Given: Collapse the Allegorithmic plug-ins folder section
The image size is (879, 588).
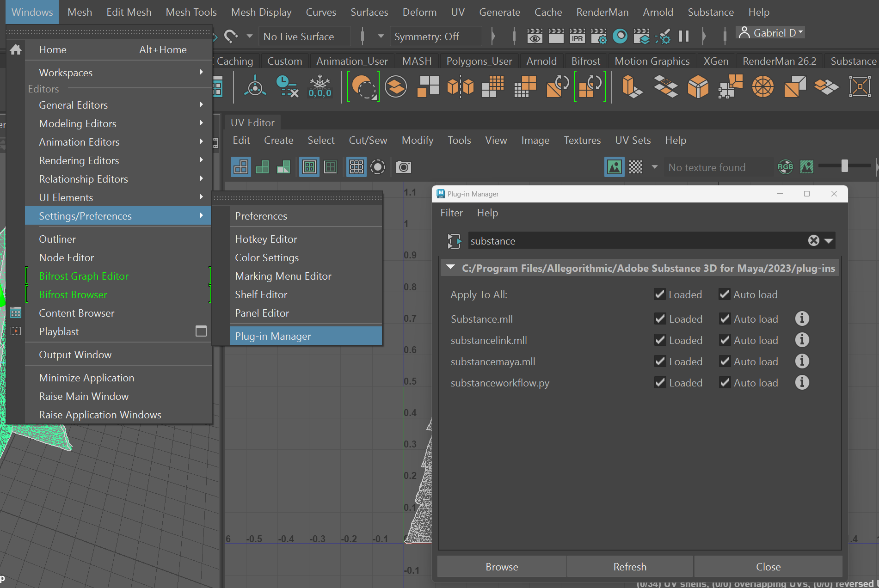Looking at the screenshot, I should pos(450,268).
